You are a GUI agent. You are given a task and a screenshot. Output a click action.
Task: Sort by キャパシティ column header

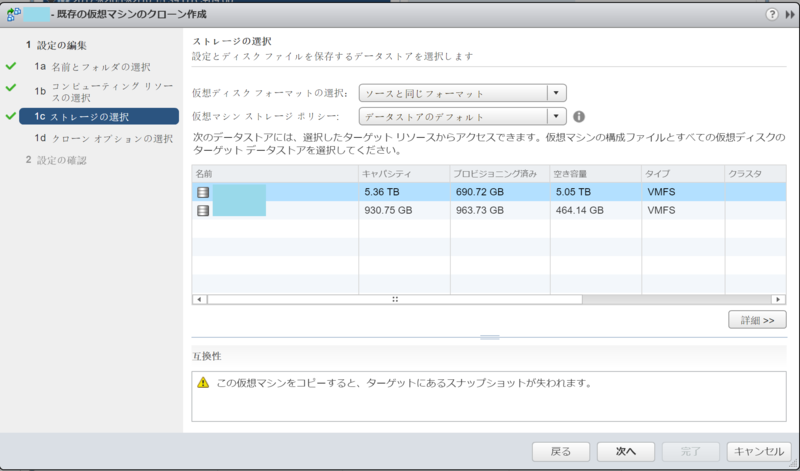tap(404, 174)
